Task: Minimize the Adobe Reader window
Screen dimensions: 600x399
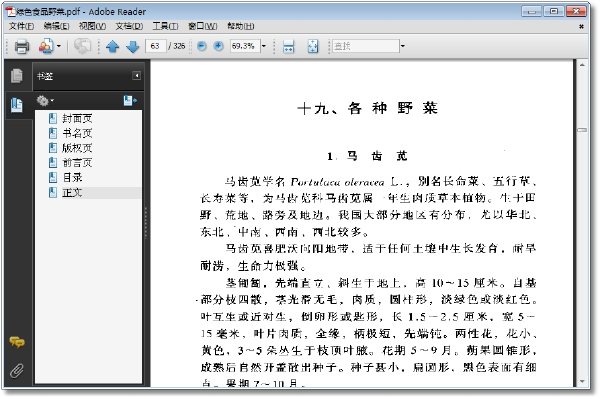Action: click(x=532, y=11)
